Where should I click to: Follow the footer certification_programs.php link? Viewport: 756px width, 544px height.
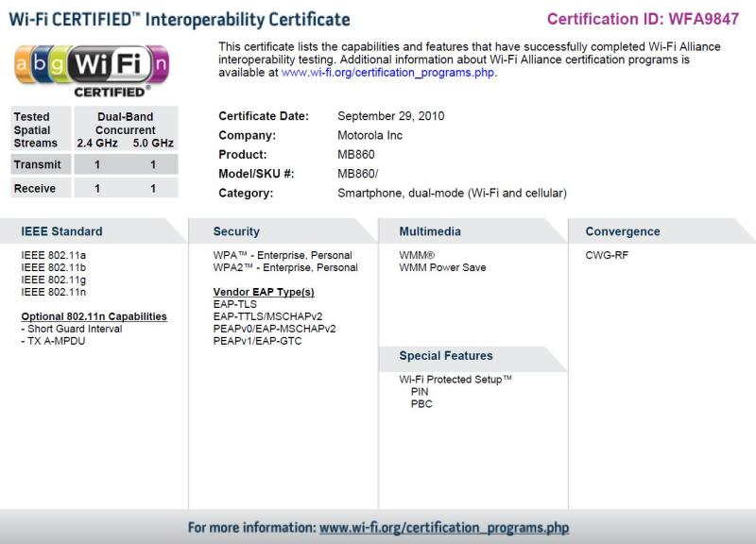tap(443, 527)
